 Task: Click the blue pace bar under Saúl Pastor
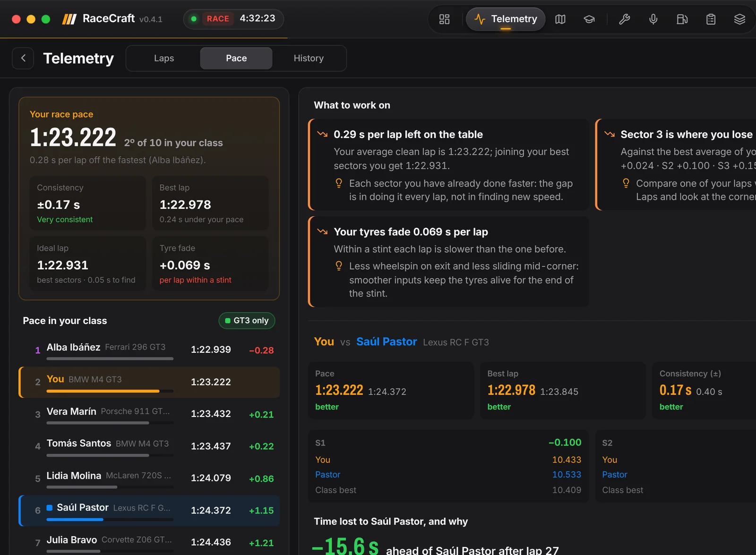75,520
